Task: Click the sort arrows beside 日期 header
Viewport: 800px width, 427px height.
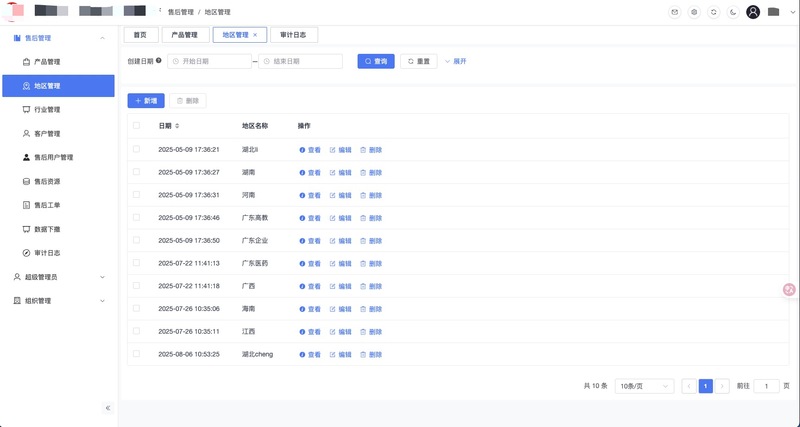Action: coord(177,126)
